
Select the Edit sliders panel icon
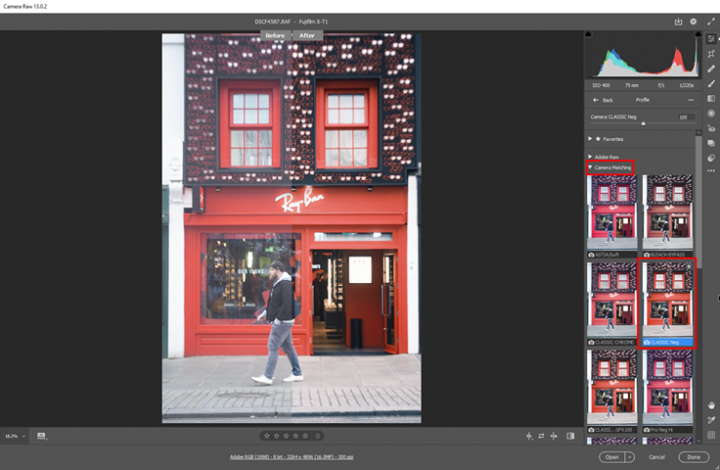(711, 39)
